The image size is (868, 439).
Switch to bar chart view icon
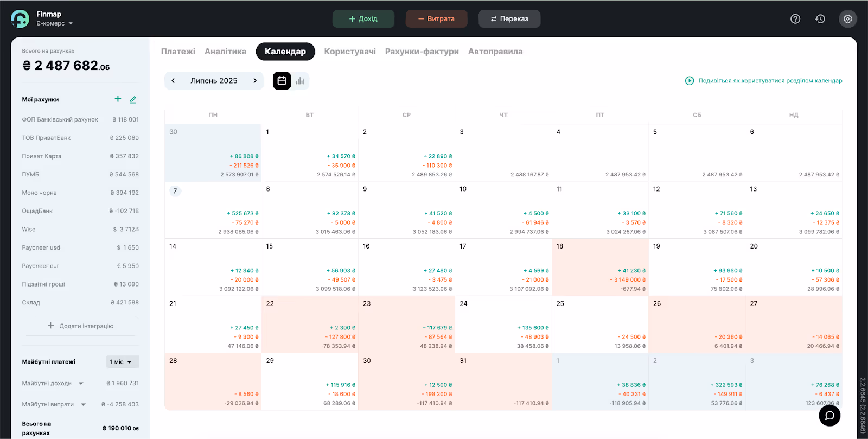[x=300, y=81]
